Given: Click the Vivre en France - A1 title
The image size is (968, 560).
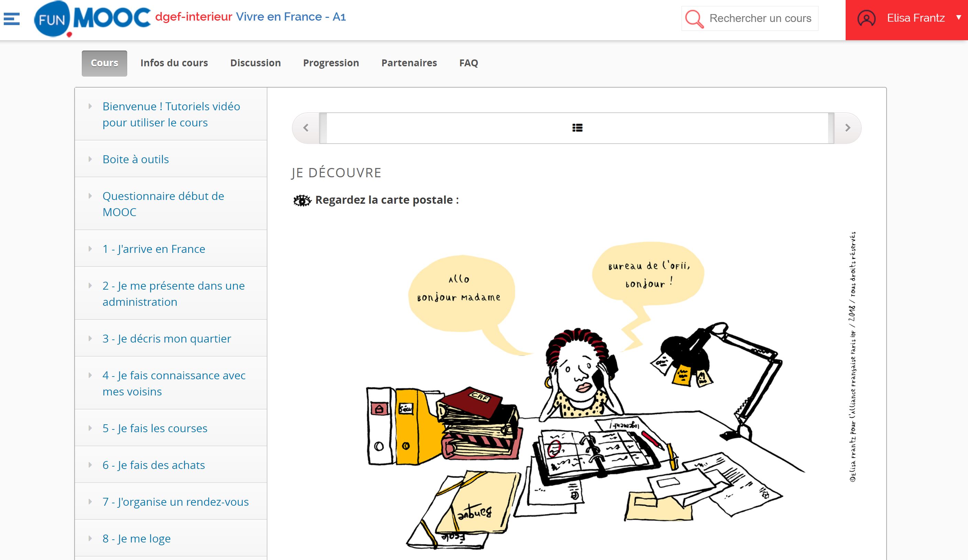Looking at the screenshot, I should pos(291,17).
